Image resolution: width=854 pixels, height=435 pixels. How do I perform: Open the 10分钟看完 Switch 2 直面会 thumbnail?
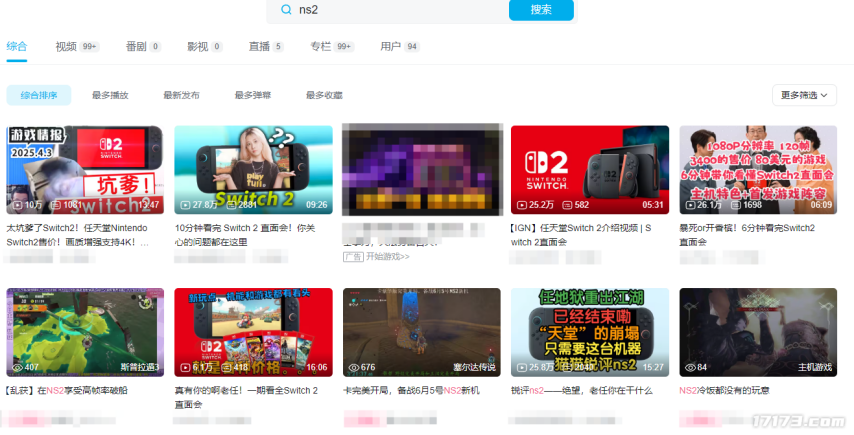point(253,169)
